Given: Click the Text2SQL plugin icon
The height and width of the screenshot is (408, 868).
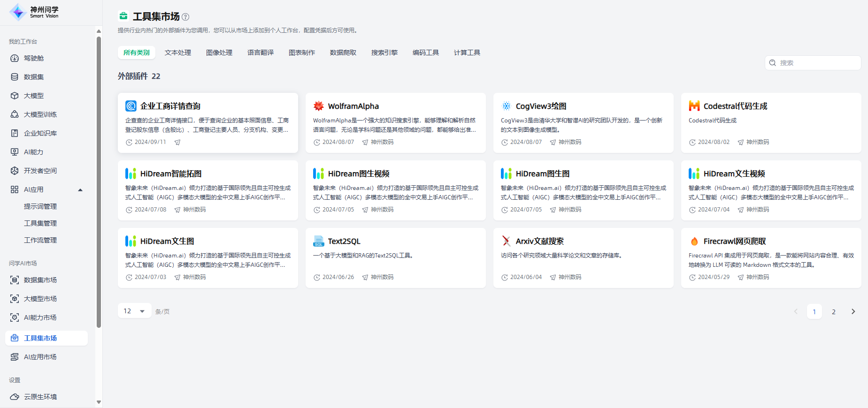Looking at the screenshot, I should [319, 241].
